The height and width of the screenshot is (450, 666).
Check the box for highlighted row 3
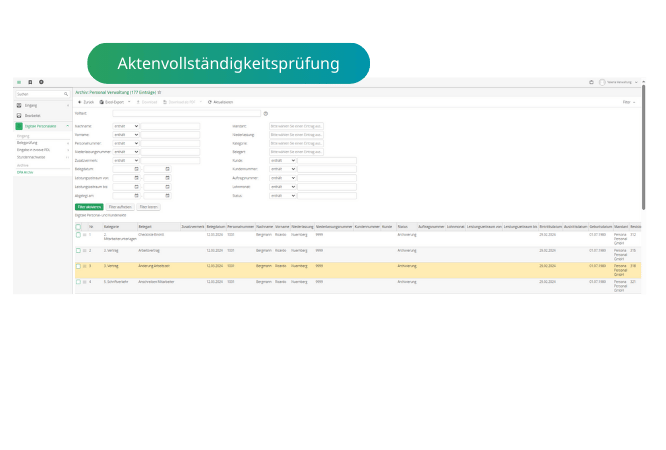coord(78,266)
